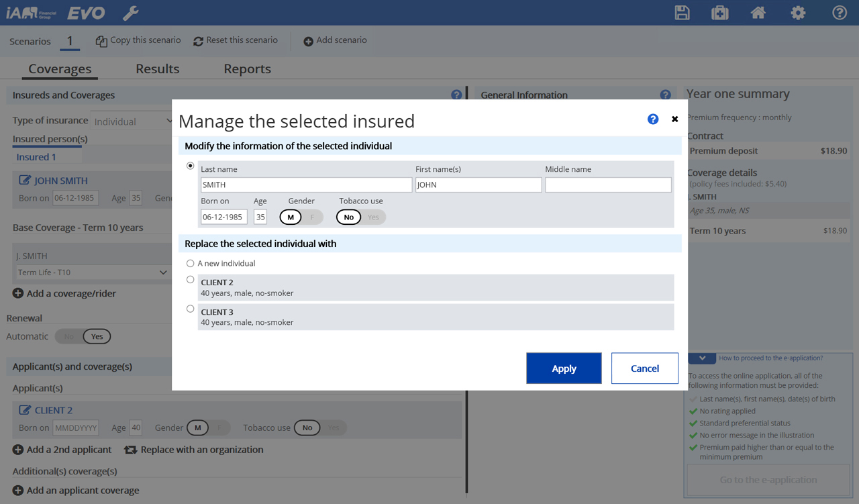
Task: Open the medical kit icon in header
Action: 719,13
